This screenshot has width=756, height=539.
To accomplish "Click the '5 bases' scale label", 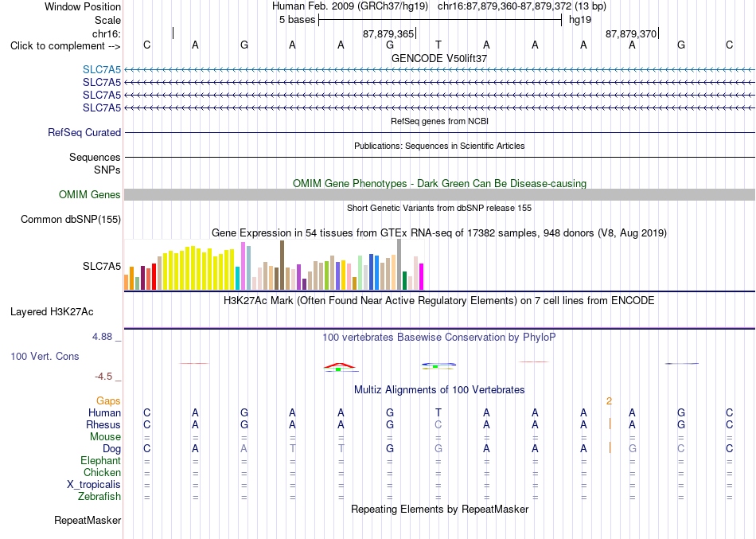I will click(x=297, y=20).
